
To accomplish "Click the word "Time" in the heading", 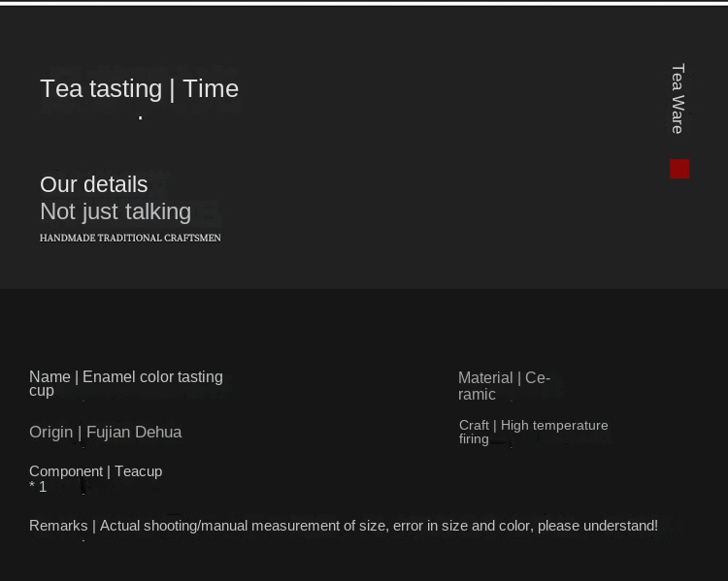I will point(211,89).
